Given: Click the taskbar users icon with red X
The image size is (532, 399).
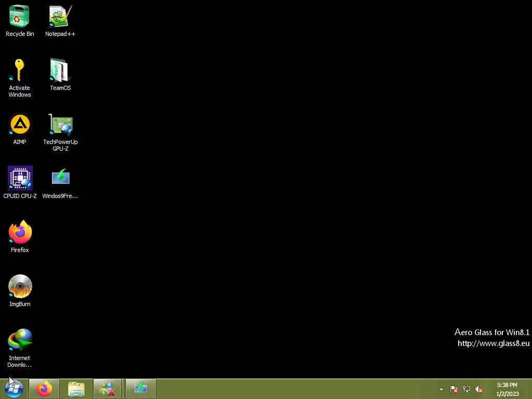Looking at the screenshot, I should (x=107, y=389).
